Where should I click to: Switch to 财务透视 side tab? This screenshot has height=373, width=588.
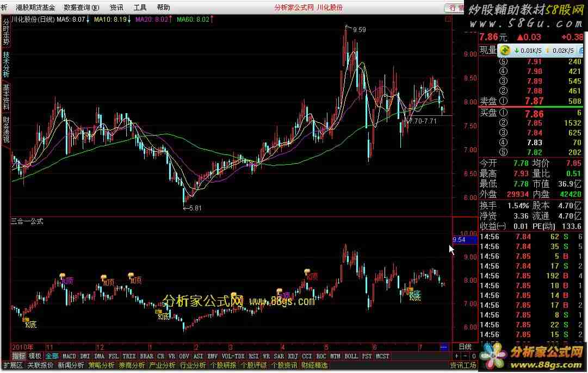pos(6,130)
